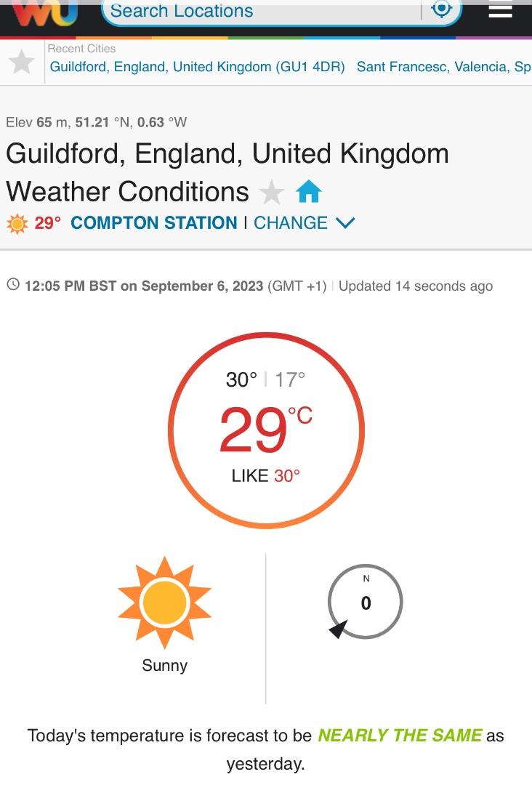Click the 29°C temperature circle gauge
The height and width of the screenshot is (785, 532).
coord(266,430)
